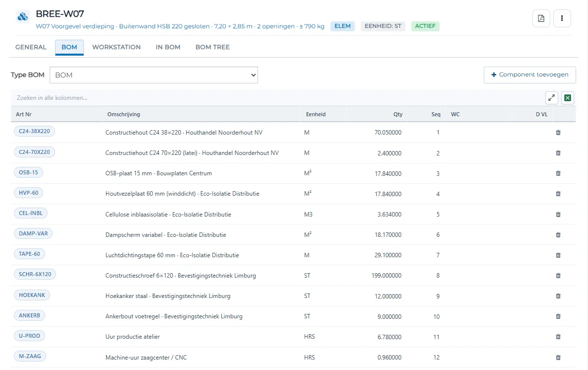Focus the Zoeken in alle kolommen field

tap(277, 98)
